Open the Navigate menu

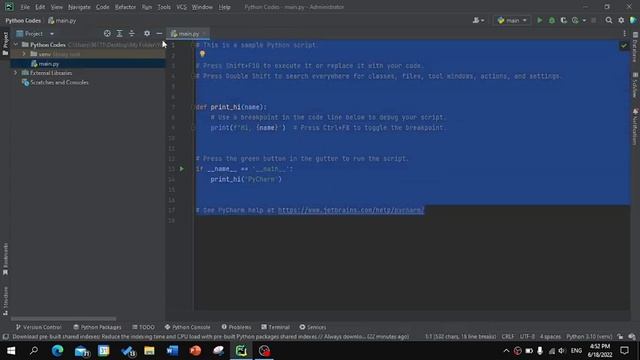click(79, 7)
